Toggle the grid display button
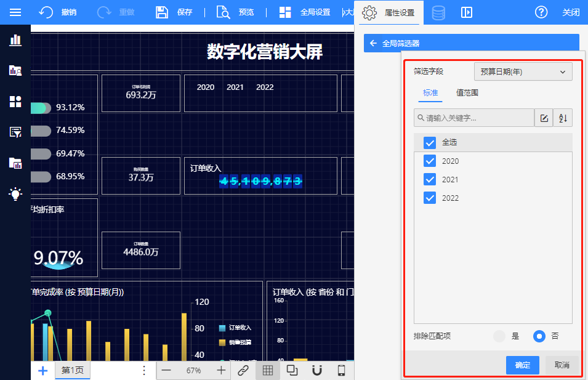Viewport: 588px width, 380px height. pos(268,370)
